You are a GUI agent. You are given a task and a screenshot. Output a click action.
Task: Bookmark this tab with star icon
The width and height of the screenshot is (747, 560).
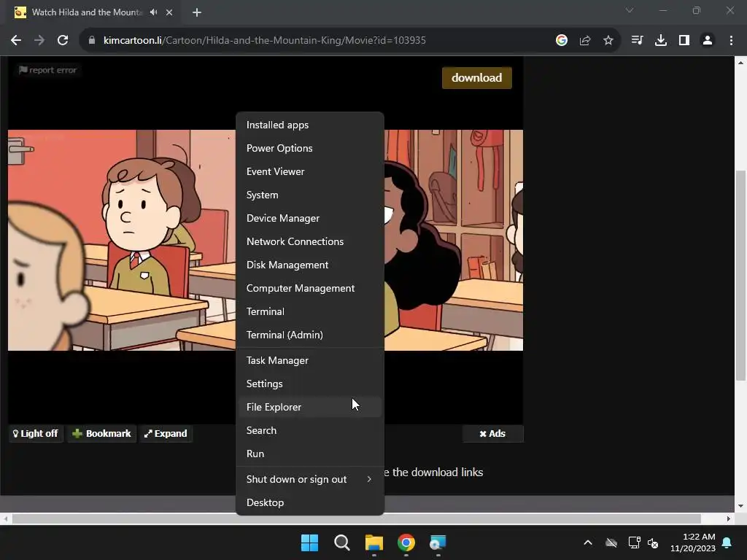tap(608, 41)
